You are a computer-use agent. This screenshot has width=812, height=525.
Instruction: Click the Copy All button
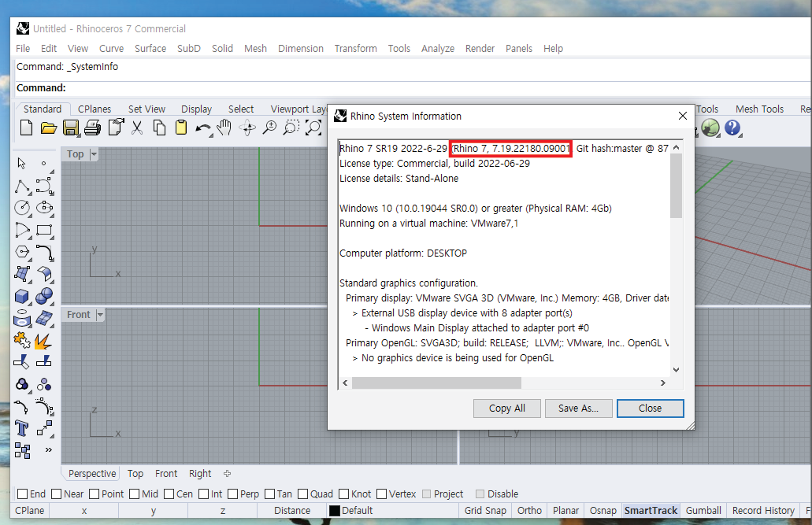(x=507, y=408)
